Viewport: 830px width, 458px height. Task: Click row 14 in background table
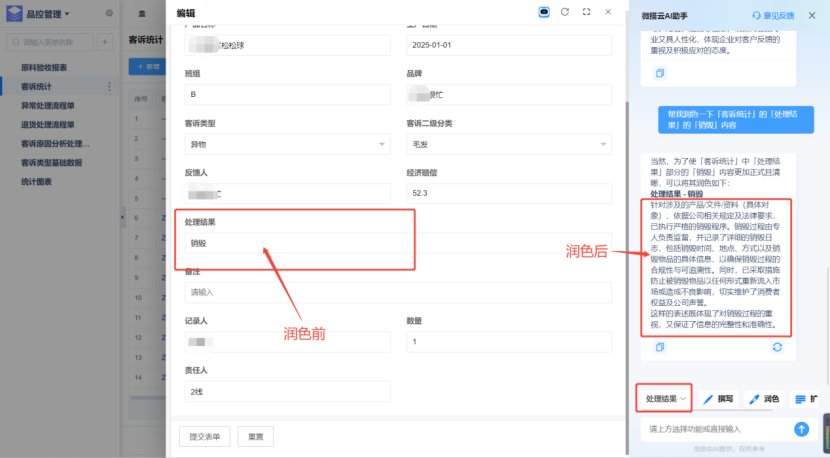point(148,378)
